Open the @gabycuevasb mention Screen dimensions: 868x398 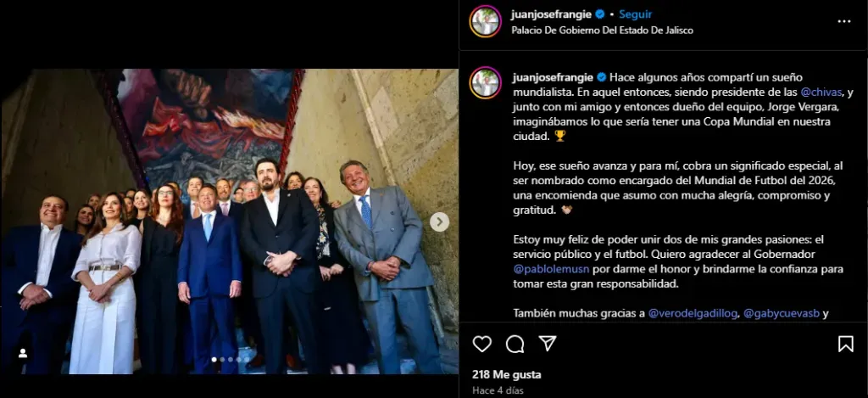781,313
